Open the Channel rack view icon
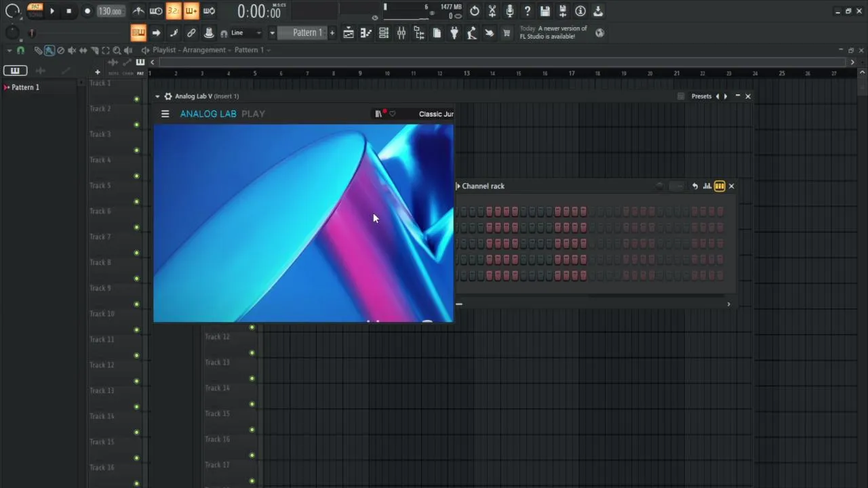 (x=383, y=33)
